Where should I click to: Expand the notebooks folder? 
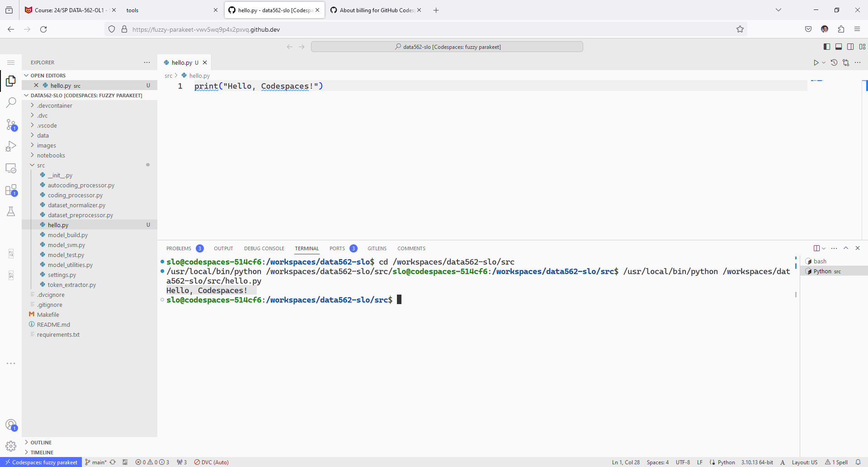pyautogui.click(x=51, y=155)
